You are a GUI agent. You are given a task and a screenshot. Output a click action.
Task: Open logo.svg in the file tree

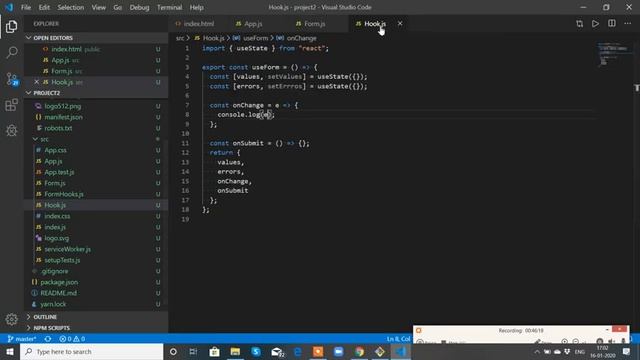(x=56, y=238)
